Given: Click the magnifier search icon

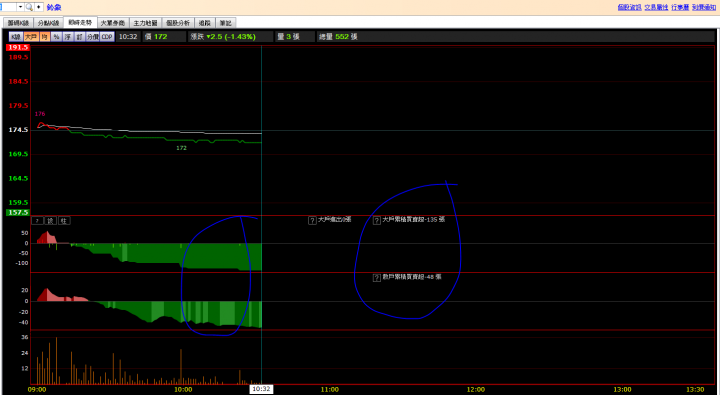Looking at the screenshot, I should tap(29, 7).
